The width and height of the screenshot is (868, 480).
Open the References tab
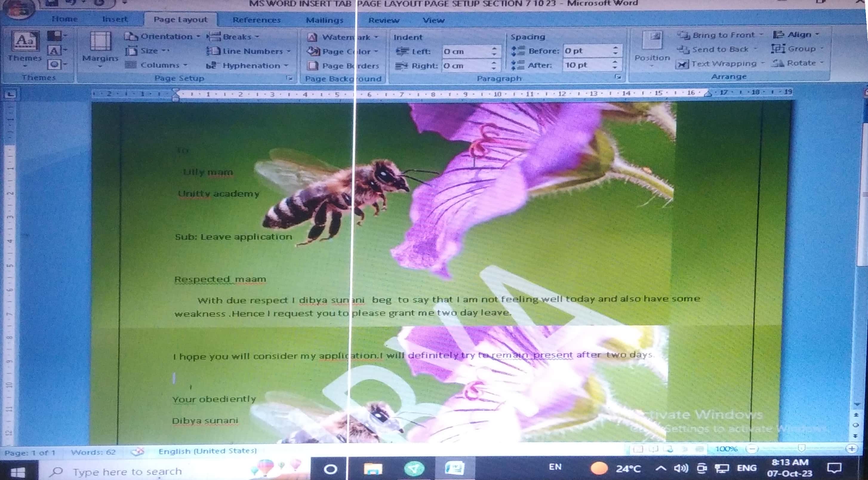tap(256, 20)
